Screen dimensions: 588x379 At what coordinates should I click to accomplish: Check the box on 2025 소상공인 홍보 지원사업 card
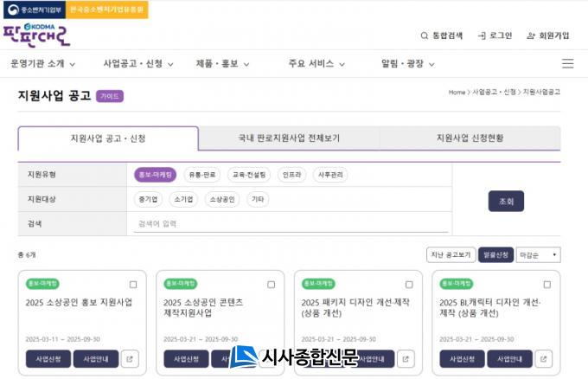coord(132,284)
